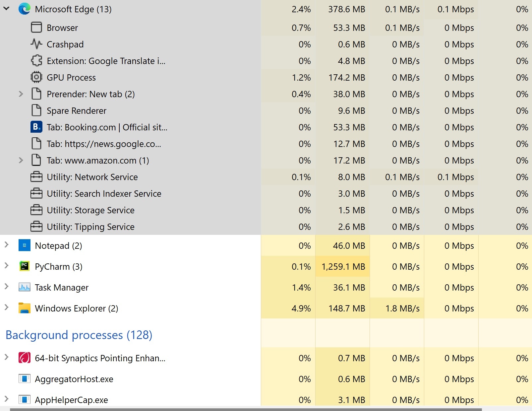Click the Synaptics Pointing Enhancer icon
Image resolution: width=532 pixels, height=411 pixels.
(x=24, y=358)
